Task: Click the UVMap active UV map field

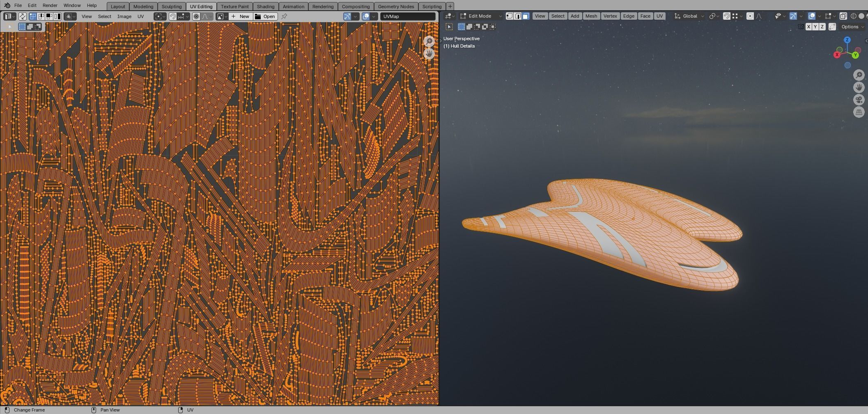Action: (408, 16)
